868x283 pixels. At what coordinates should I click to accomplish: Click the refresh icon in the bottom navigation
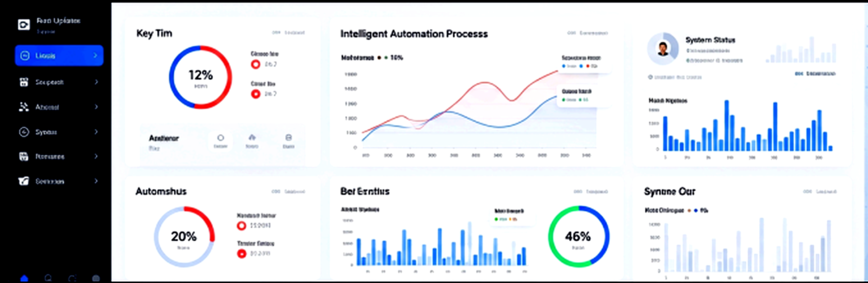72,278
